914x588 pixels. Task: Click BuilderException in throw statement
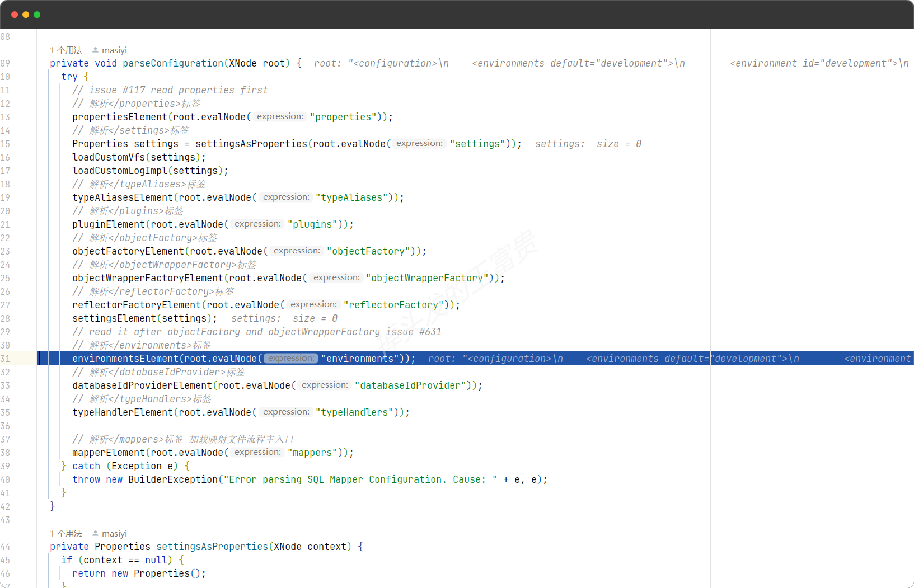[173, 479]
